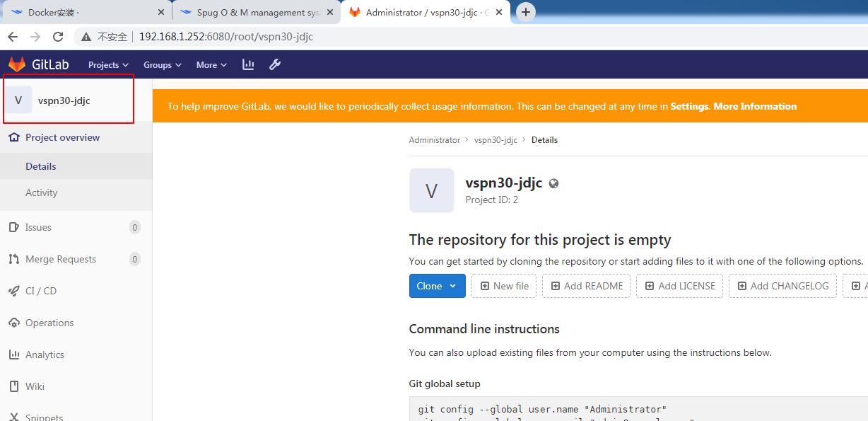Click the Add README button
The height and width of the screenshot is (421, 868).
pyautogui.click(x=586, y=286)
